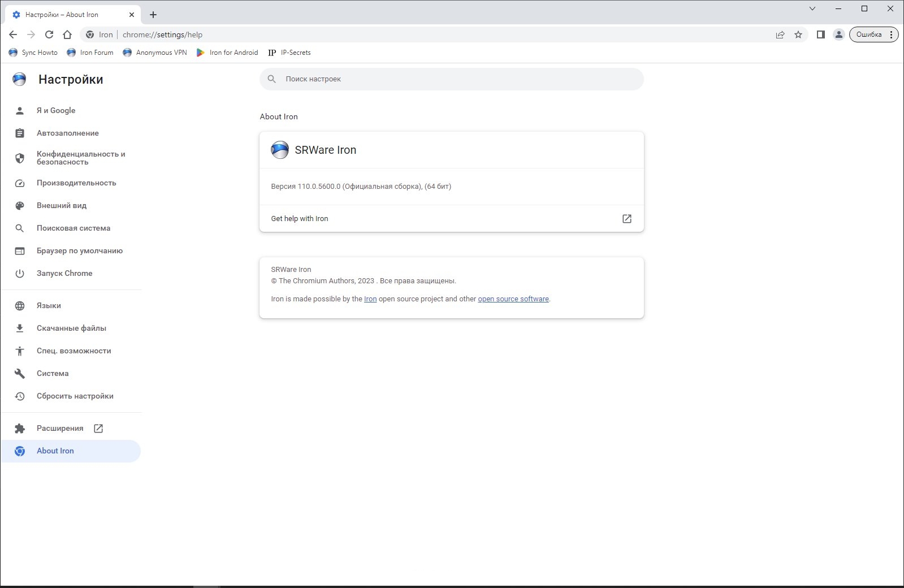This screenshot has width=904, height=588.
Task: Open IP-Secrets bookmark
Action: [289, 53]
